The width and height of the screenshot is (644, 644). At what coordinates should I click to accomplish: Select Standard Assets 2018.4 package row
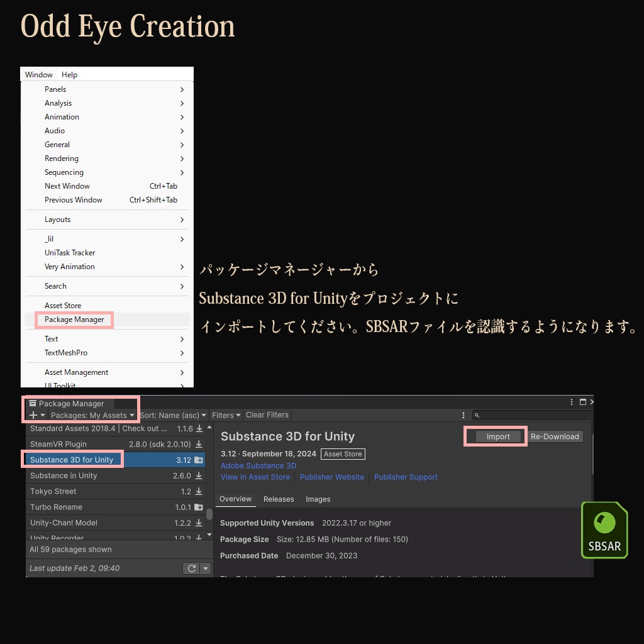point(116,428)
